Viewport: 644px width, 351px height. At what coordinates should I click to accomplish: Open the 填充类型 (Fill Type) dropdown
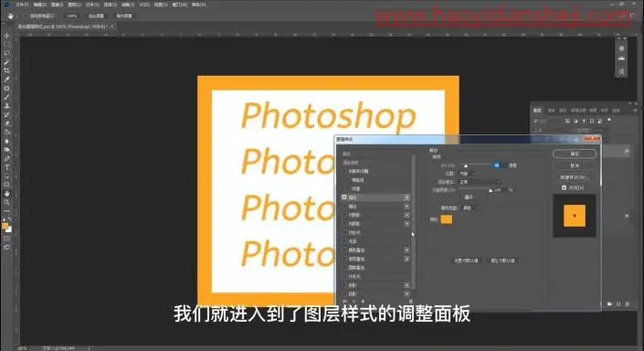(x=470, y=208)
